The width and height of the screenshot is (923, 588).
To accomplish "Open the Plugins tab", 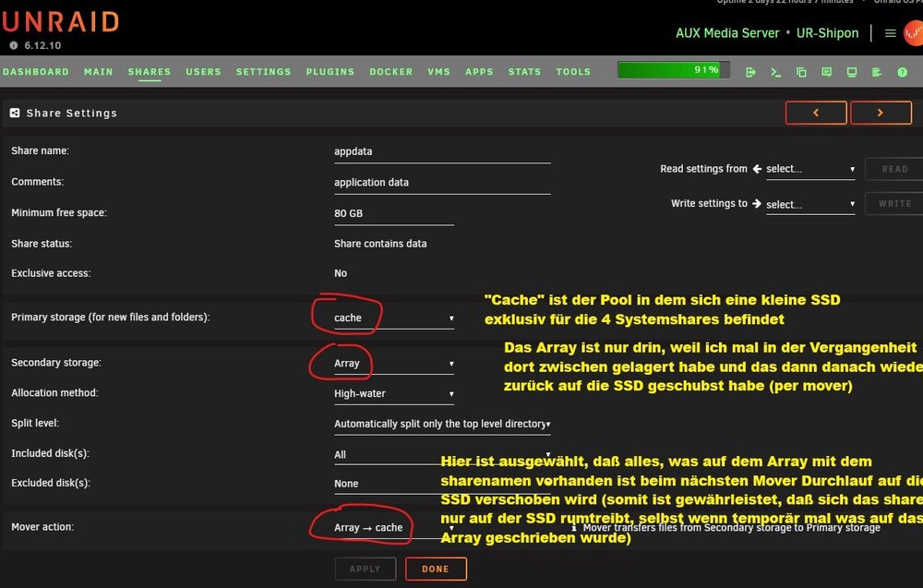I will click(330, 72).
